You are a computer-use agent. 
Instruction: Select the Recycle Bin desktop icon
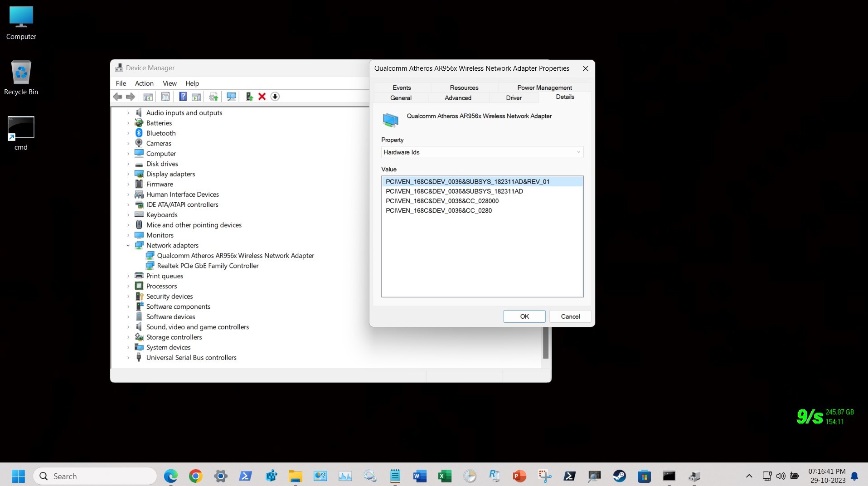(x=21, y=78)
